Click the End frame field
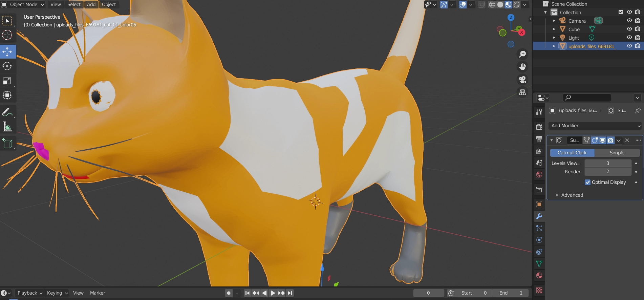Viewport: 644px width, 300px height. click(x=511, y=293)
